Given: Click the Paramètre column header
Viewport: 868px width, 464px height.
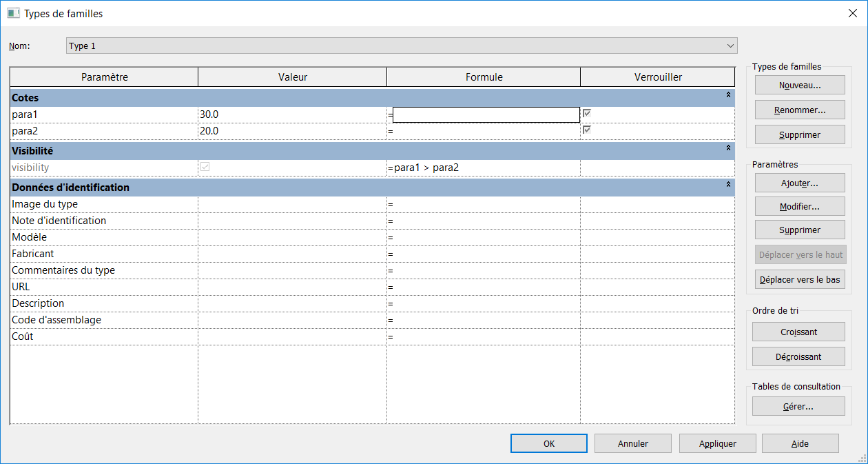Looking at the screenshot, I should (104, 77).
